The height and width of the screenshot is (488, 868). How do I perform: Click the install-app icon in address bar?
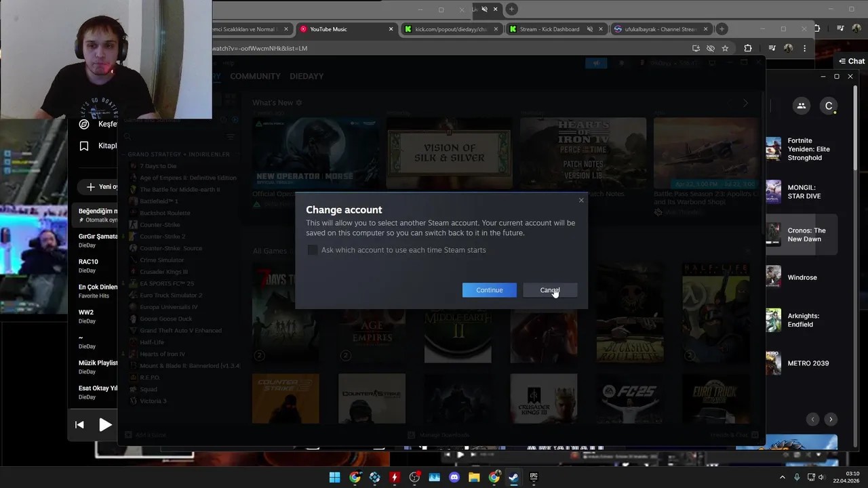(696, 48)
